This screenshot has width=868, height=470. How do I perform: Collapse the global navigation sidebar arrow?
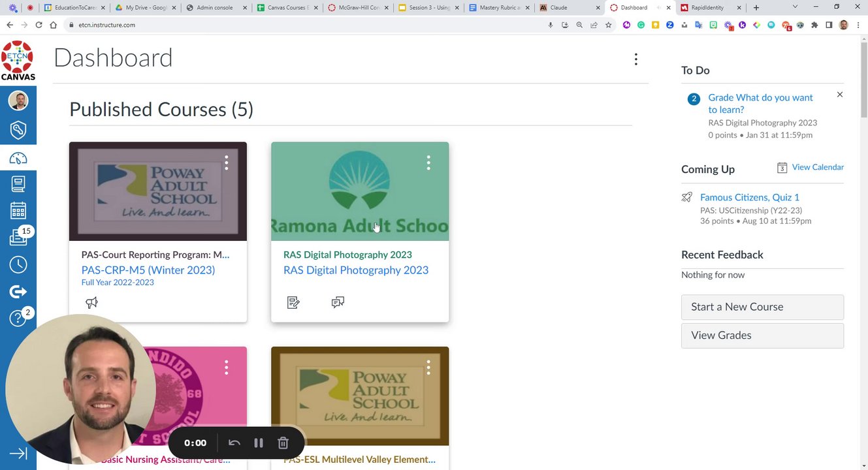pyautogui.click(x=18, y=454)
